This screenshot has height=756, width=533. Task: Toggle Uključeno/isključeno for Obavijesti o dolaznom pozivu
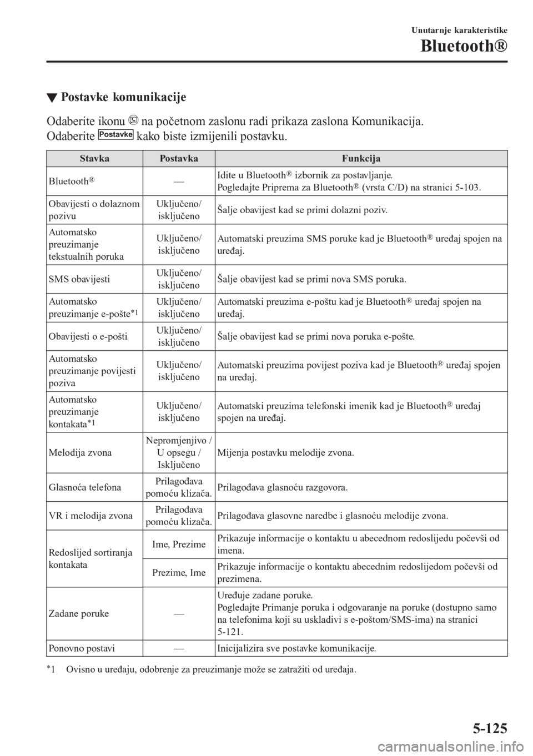(179, 210)
